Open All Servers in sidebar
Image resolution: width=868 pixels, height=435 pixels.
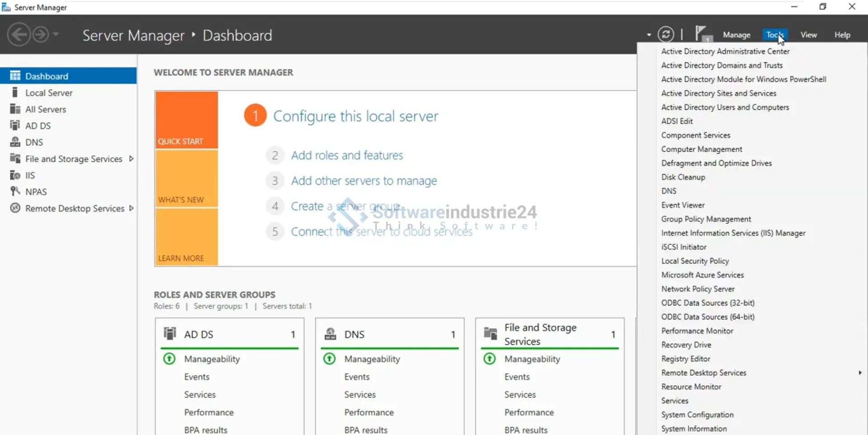coord(45,109)
